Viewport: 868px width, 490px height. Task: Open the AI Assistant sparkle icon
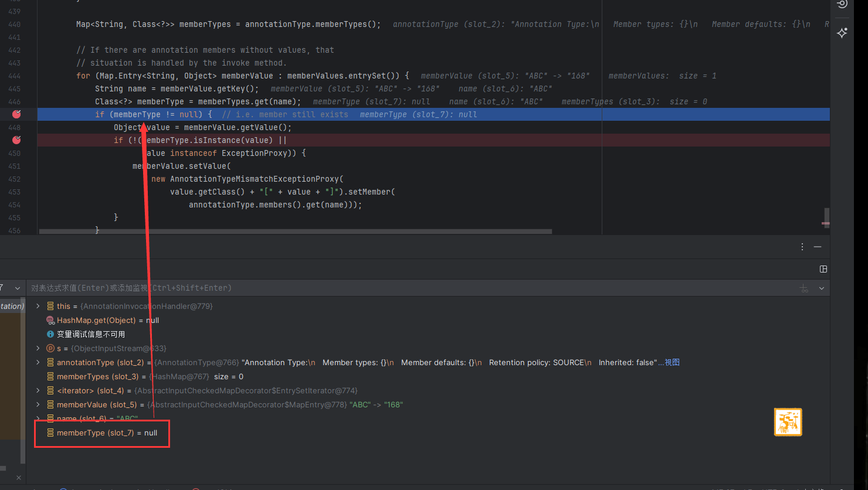click(x=842, y=33)
